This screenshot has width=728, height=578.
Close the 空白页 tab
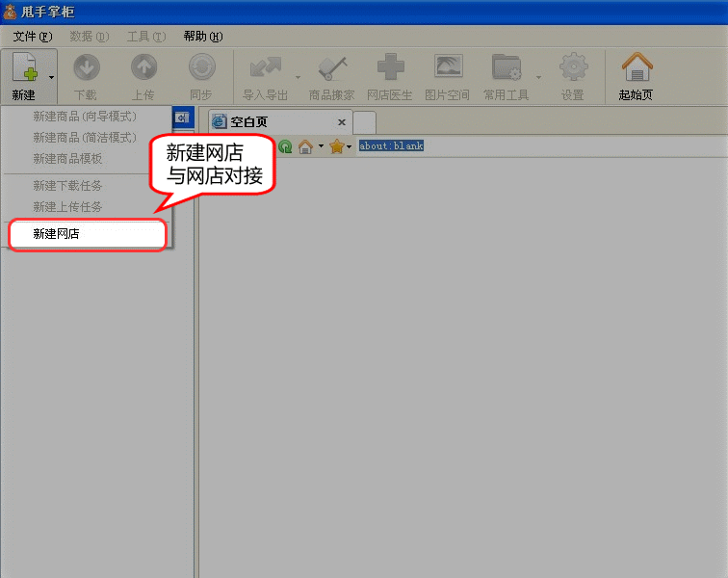(x=342, y=122)
